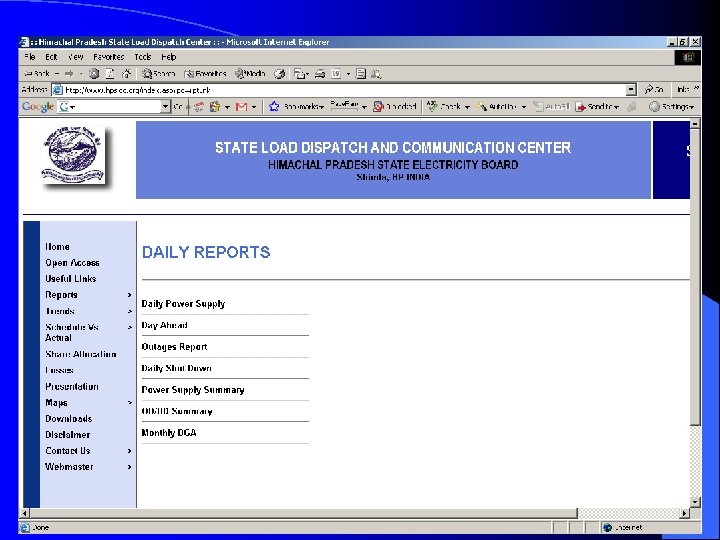Open the History icon in toolbar

tap(279, 73)
